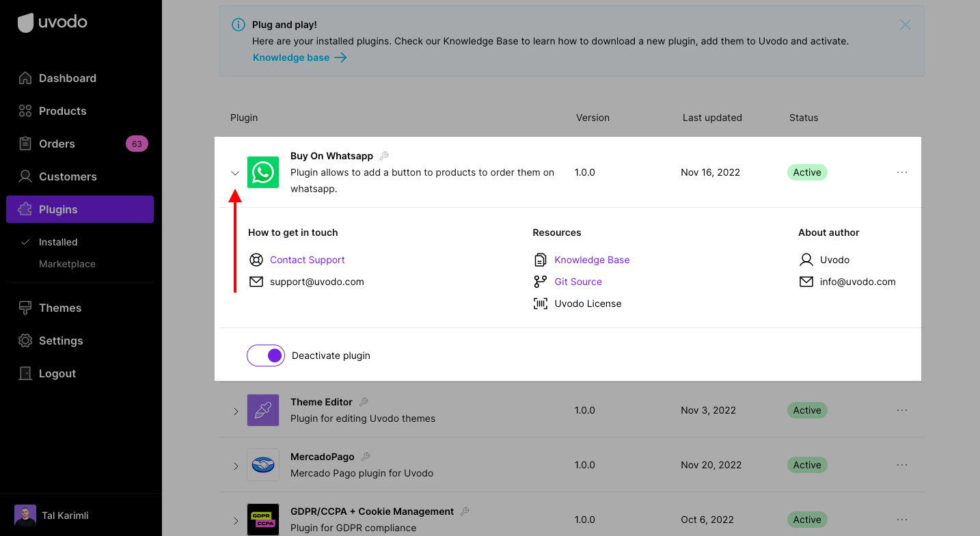Collapse the Buy On Whatsapp row
The height and width of the screenshot is (536, 980).
coord(235,173)
